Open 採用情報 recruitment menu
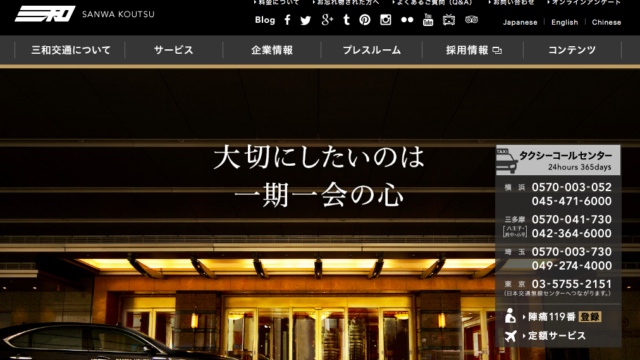 point(473,50)
